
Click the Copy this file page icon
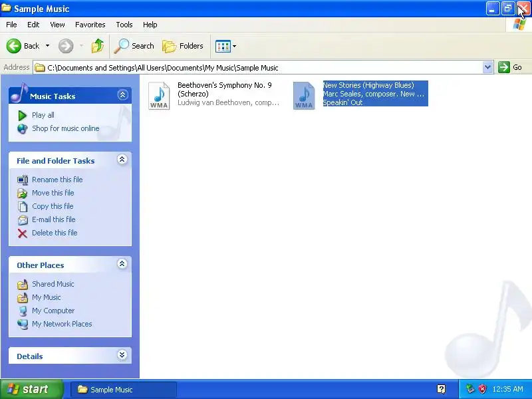click(23, 207)
